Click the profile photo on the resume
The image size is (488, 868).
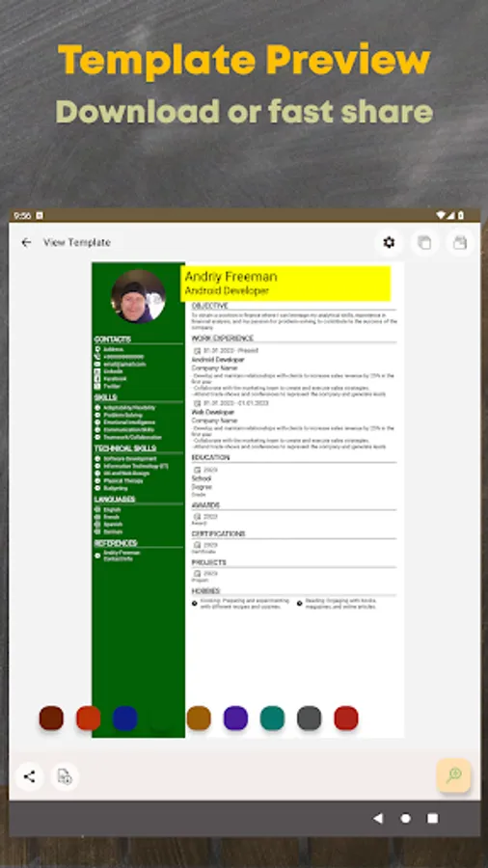click(x=138, y=296)
